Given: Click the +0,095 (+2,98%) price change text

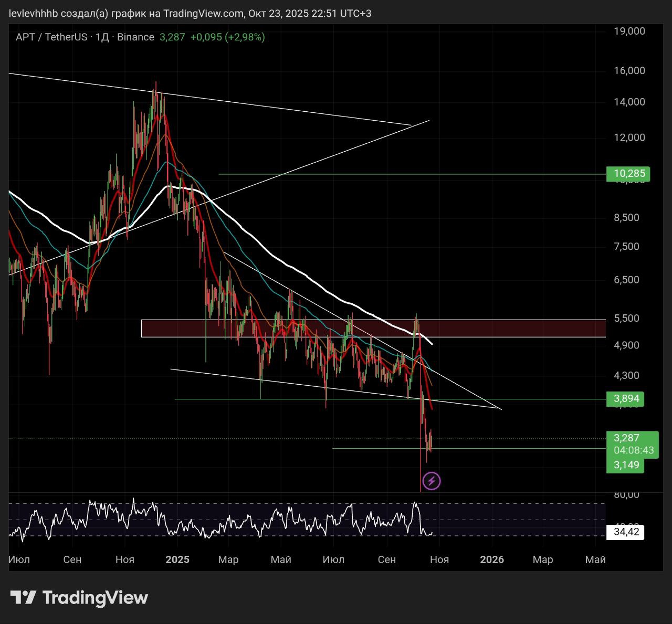Looking at the screenshot, I should pyautogui.click(x=227, y=37).
